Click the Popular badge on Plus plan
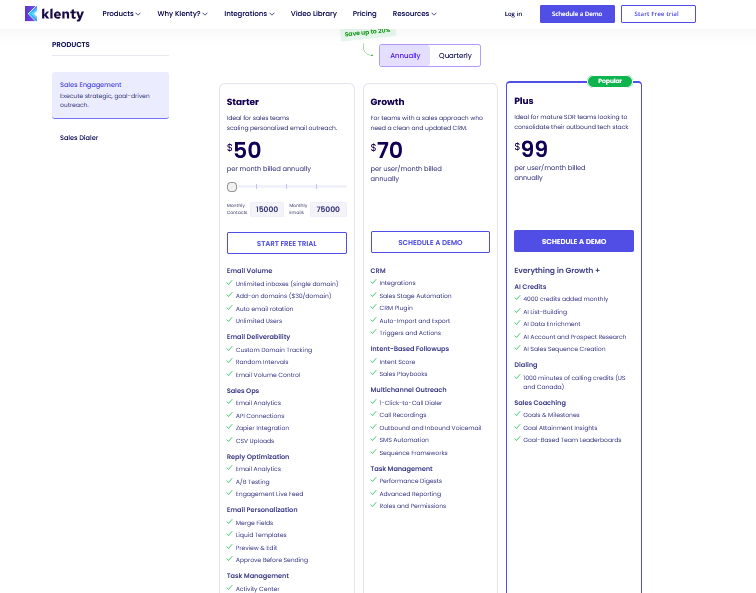The height and width of the screenshot is (593, 756). [x=610, y=81]
